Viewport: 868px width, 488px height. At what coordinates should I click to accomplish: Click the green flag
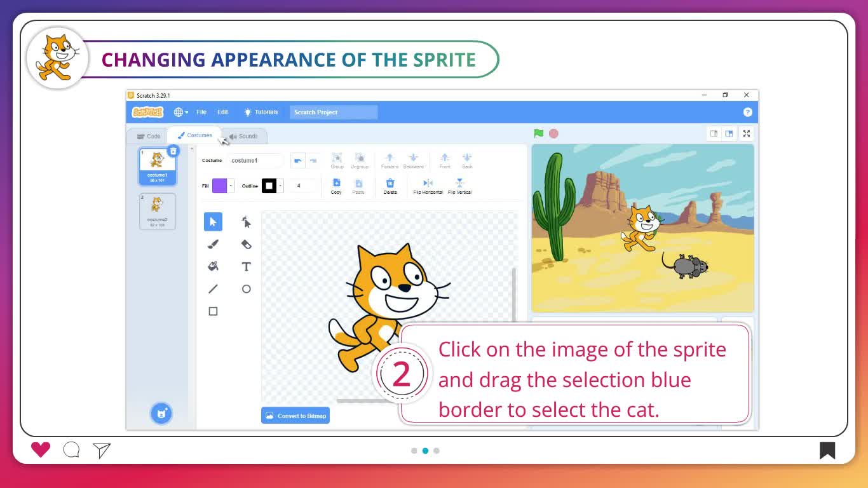(x=539, y=133)
